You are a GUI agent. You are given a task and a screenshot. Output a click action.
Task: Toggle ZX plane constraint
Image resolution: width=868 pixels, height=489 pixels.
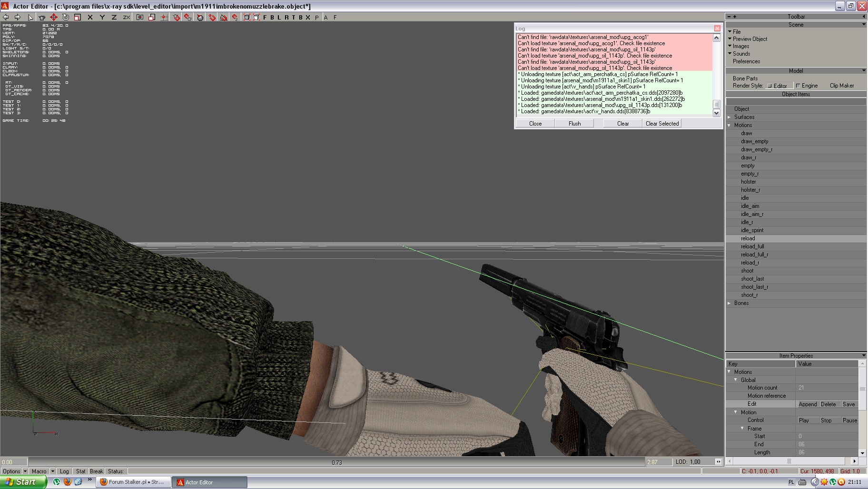point(126,17)
